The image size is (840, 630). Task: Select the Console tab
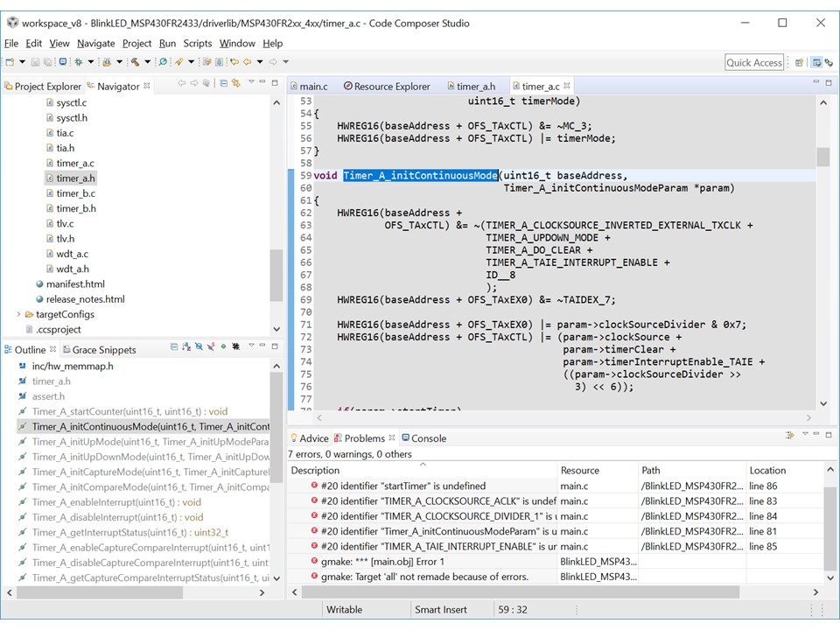point(428,438)
